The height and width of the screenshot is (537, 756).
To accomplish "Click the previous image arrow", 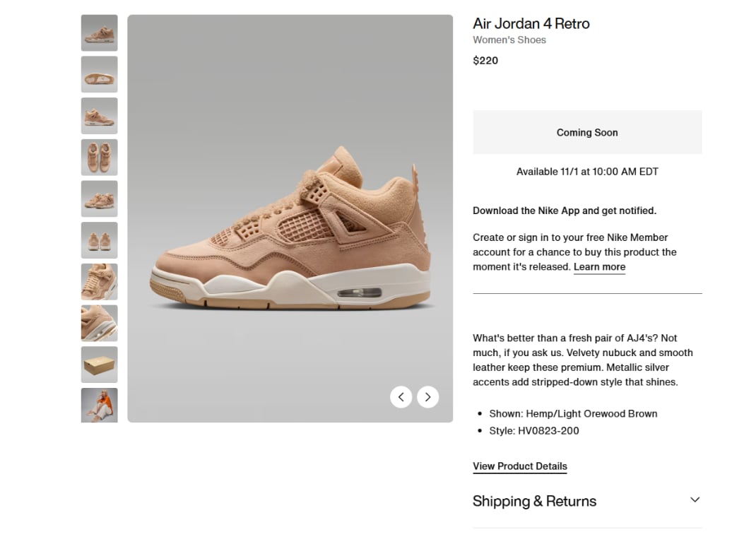I will pyautogui.click(x=401, y=396).
